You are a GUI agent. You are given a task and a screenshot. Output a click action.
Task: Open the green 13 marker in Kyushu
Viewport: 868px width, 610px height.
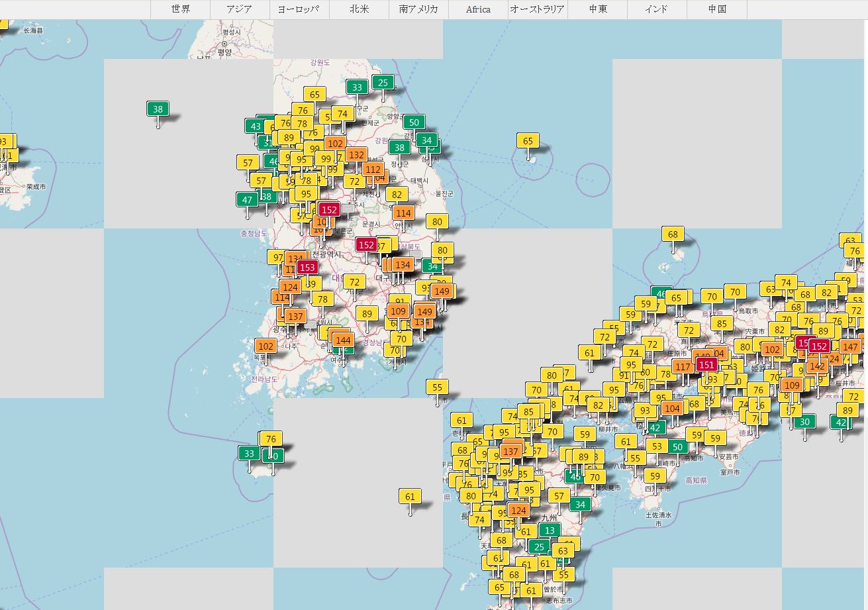coord(549,531)
